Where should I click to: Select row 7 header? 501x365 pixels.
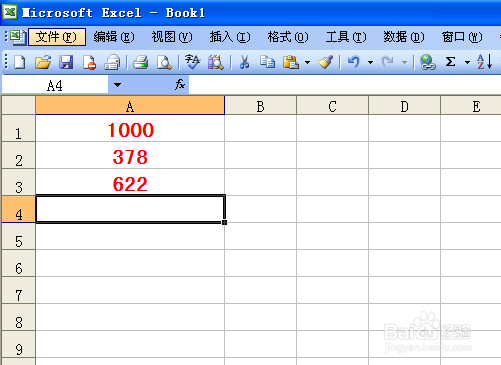(18, 290)
